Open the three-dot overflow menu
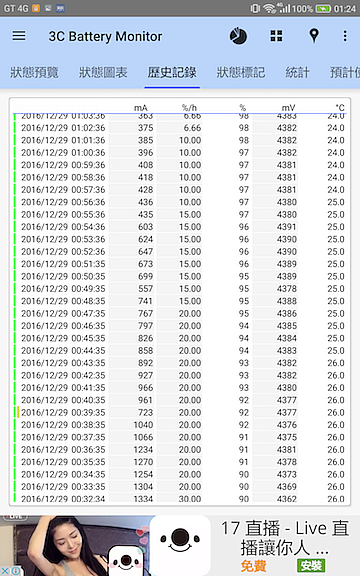This screenshot has width=360, height=576. [345, 36]
